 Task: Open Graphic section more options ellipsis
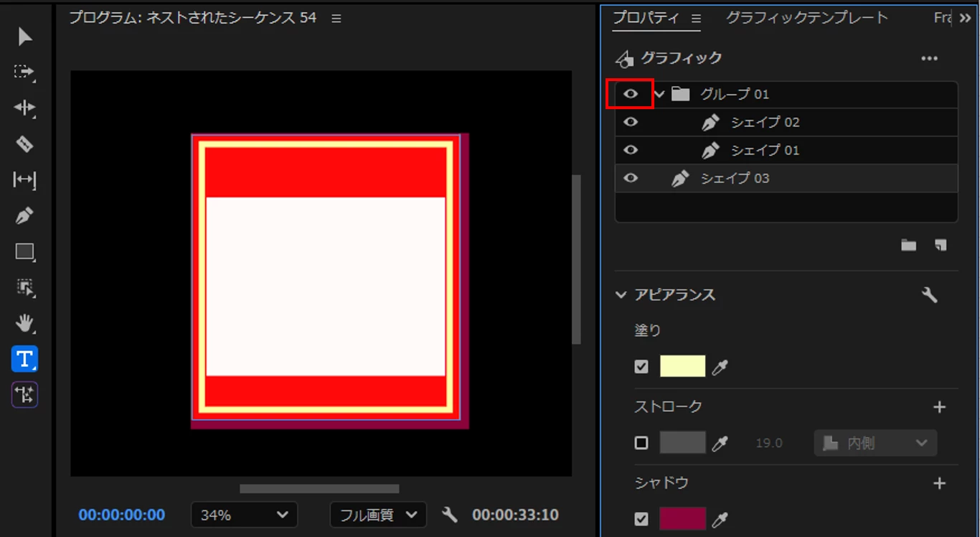(930, 59)
